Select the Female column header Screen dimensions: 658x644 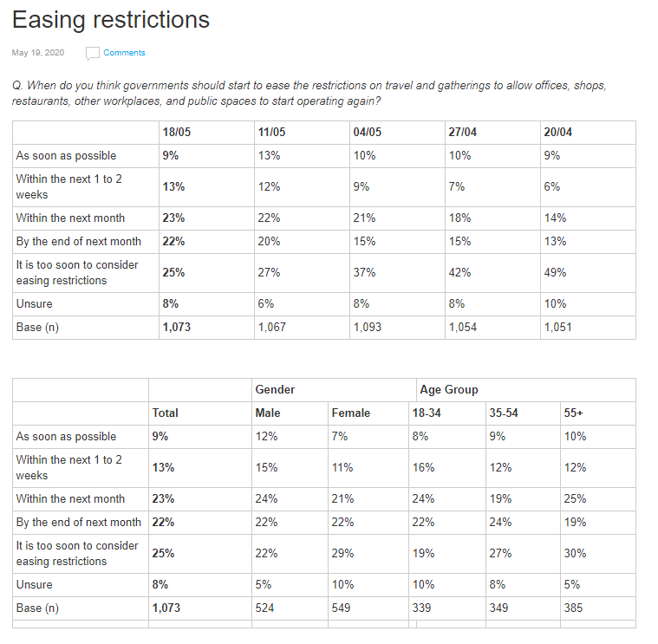[350, 413]
